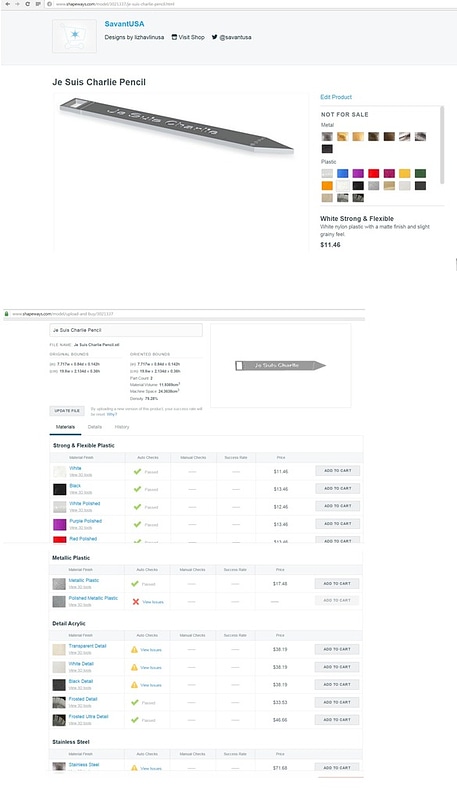Click the Visit Shop link

tap(188, 37)
